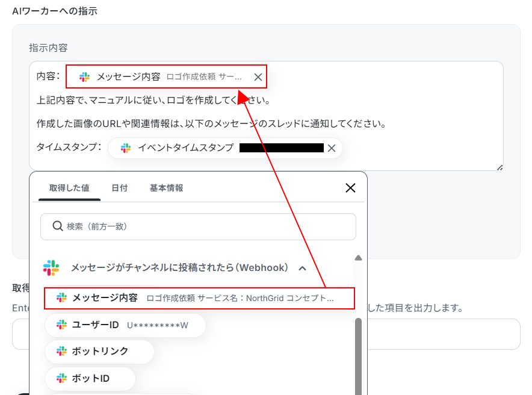This screenshot has width=532, height=395.
Task: Insert the ユーザーID value
Action: 125,325
